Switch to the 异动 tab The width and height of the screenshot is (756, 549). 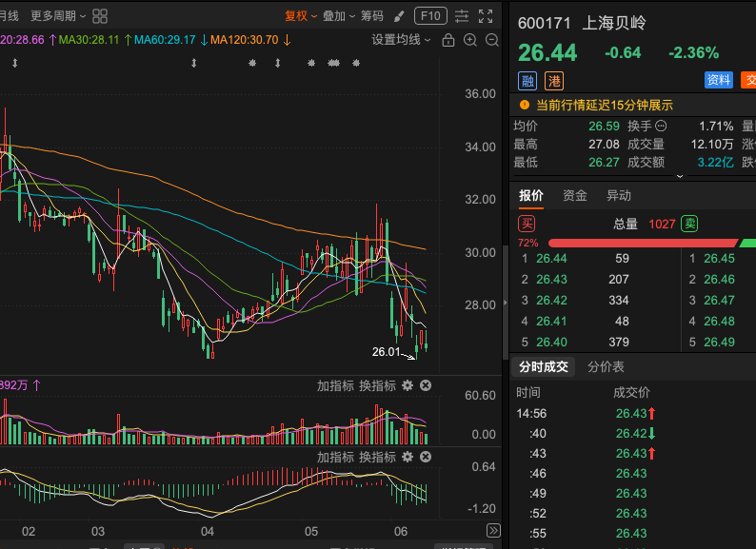coord(619,196)
